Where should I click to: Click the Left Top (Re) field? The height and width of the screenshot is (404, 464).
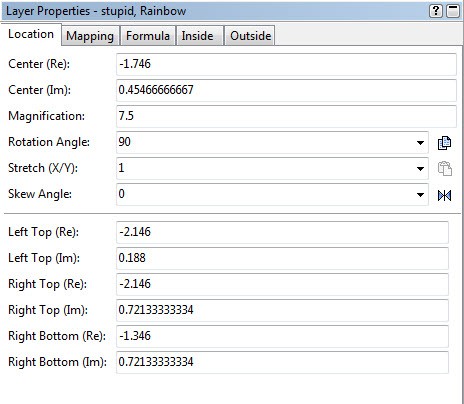click(282, 232)
